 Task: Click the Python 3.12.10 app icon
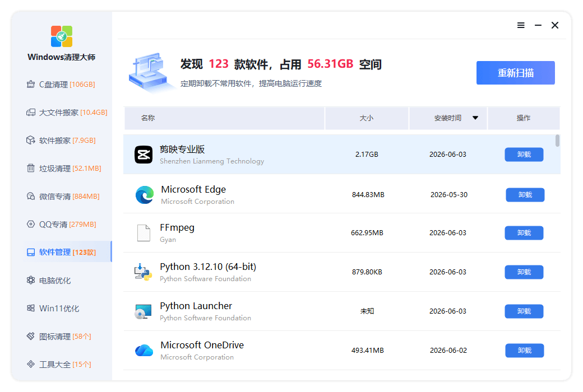tap(144, 272)
